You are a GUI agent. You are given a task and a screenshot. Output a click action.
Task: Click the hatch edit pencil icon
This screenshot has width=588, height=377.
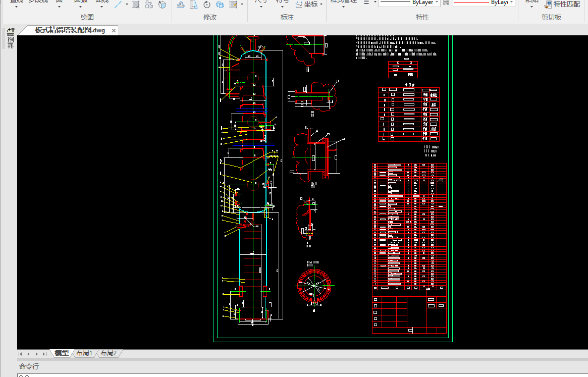233,5
